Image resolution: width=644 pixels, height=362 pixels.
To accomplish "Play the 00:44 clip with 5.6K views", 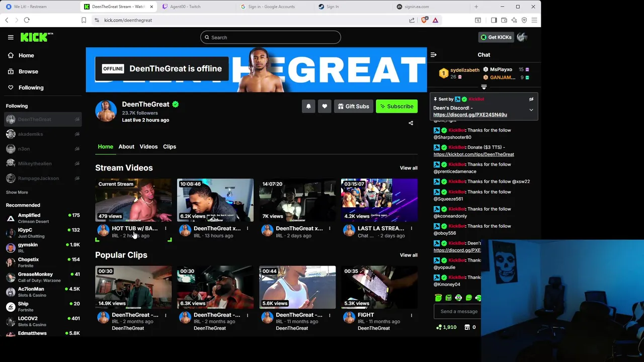I will (297, 287).
